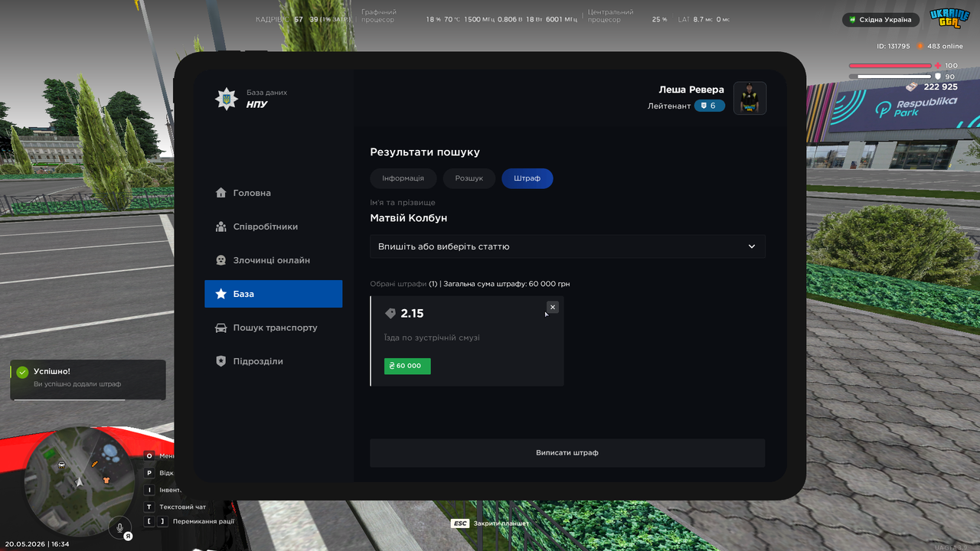
Task: Click the red health cross icon
Action: point(938,66)
